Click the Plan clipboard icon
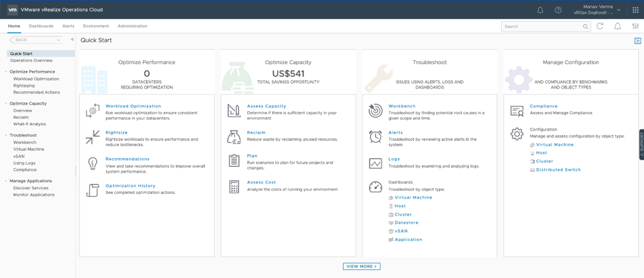Image resolution: width=644 pixels, height=278 pixels. (x=233, y=160)
